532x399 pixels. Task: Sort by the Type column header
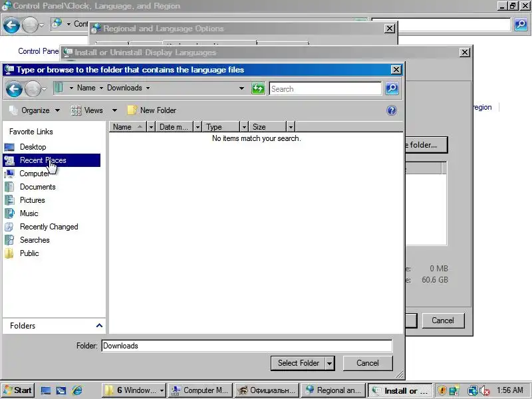pyautogui.click(x=221, y=127)
